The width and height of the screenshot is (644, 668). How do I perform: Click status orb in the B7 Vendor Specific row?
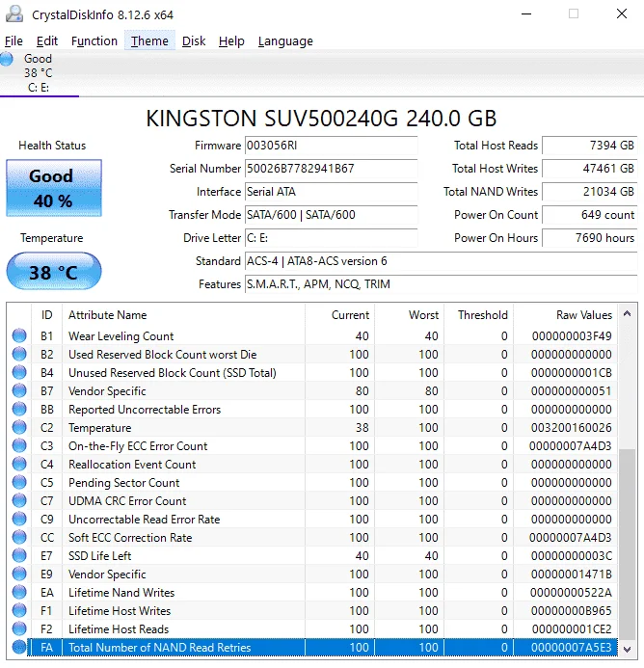tap(19, 390)
